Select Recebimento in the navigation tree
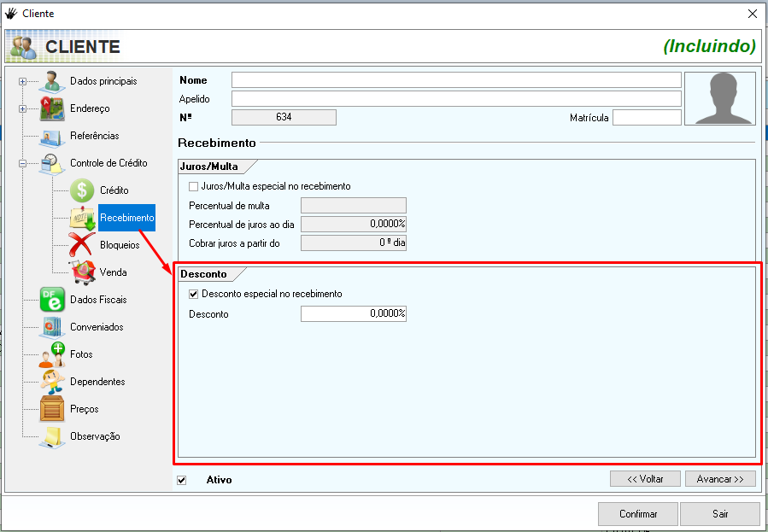768x532 pixels. (x=126, y=218)
